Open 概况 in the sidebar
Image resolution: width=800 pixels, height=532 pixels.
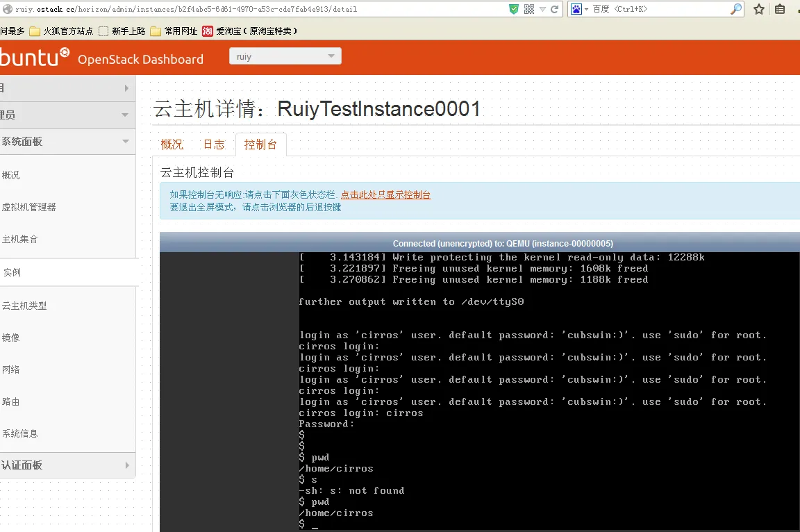coord(10,176)
